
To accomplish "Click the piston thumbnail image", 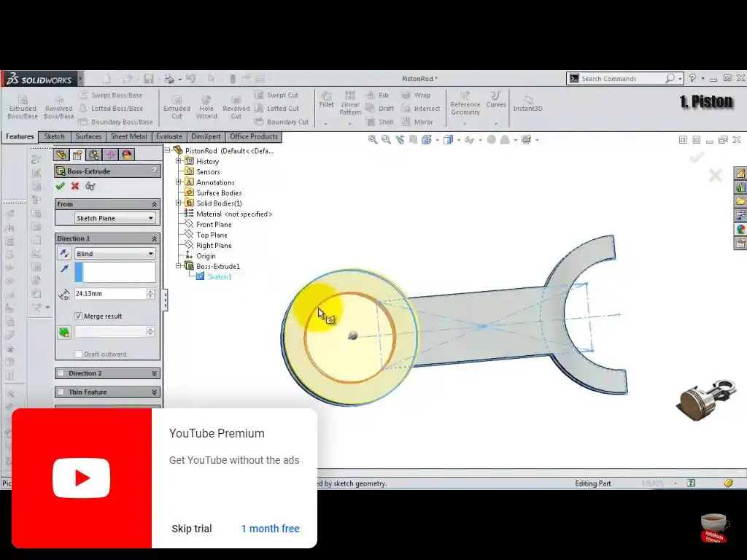I will pyautogui.click(x=707, y=400).
